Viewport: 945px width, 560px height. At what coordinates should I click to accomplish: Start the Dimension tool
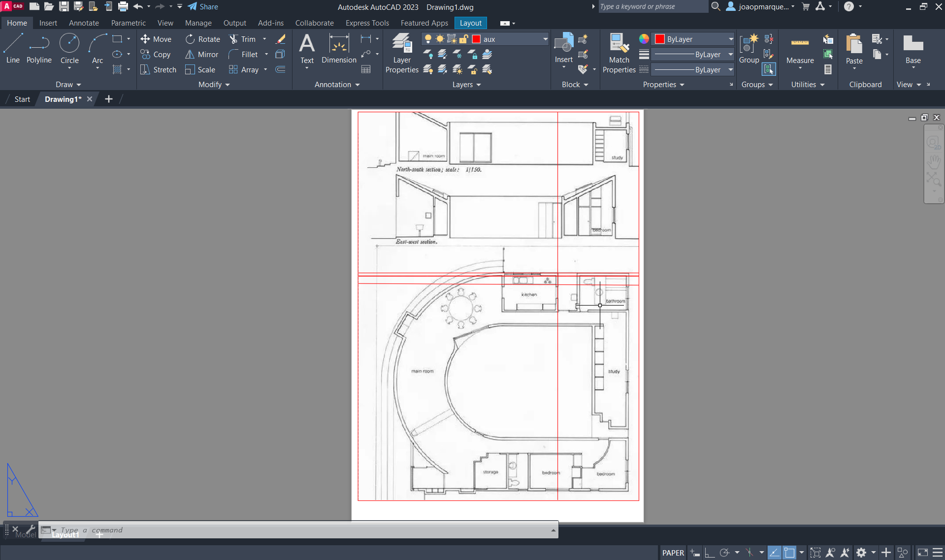[x=339, y=49]
